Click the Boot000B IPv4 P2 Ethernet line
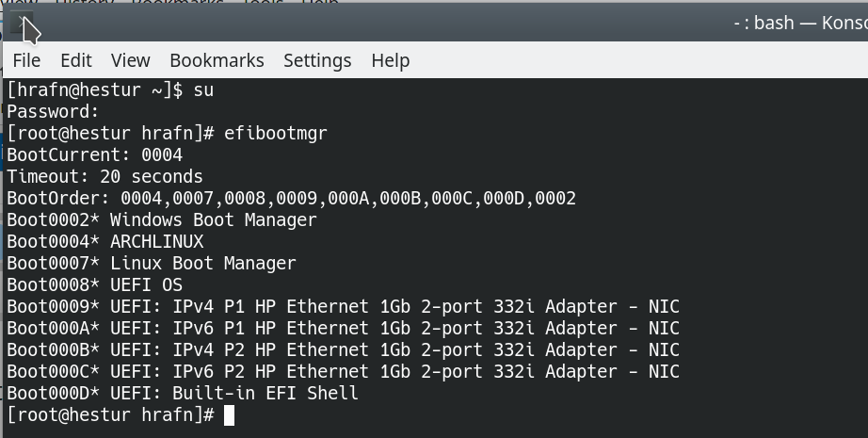Screen dimensions: 868x438 tap(343, 349)
